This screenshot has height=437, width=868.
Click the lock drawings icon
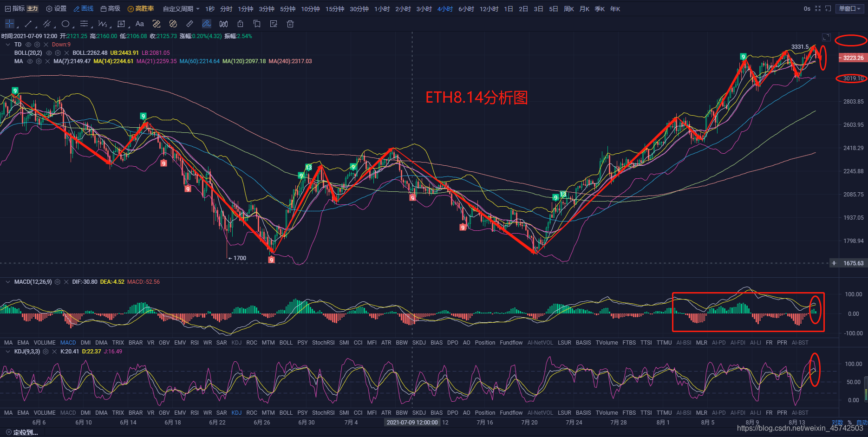point(240,24)
